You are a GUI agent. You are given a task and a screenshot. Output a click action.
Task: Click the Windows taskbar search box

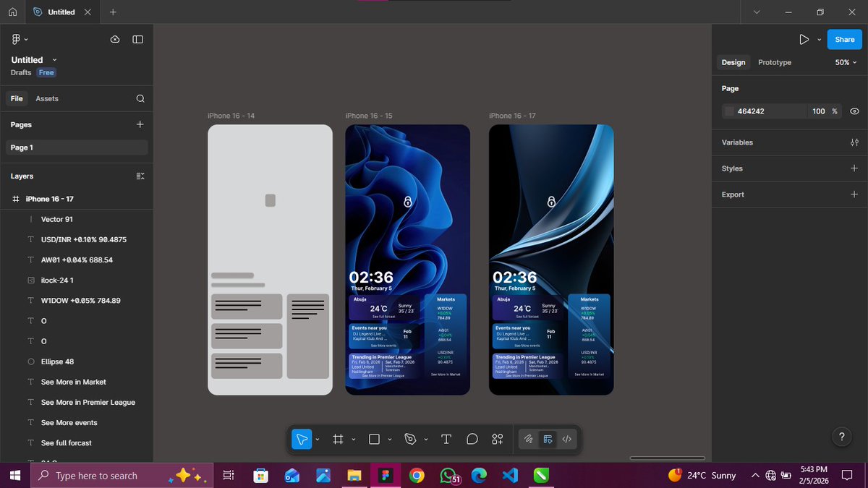pos(123,475)
